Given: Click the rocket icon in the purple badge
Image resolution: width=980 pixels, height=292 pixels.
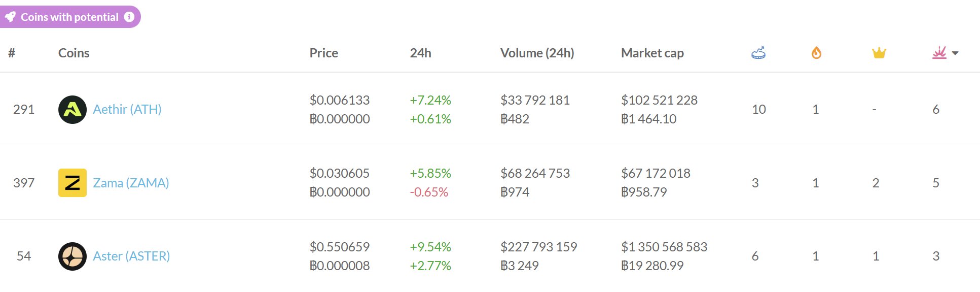Looking at the screenshot, I should (x=10, y=17).
